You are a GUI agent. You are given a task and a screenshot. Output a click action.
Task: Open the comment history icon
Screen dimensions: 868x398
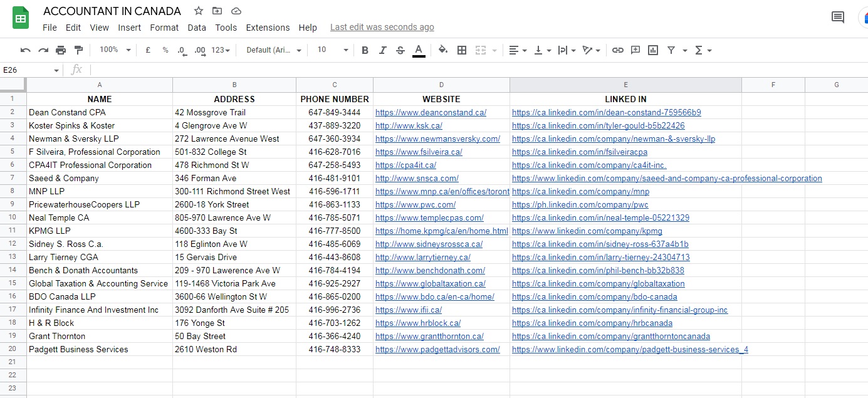tap(837, 17)
